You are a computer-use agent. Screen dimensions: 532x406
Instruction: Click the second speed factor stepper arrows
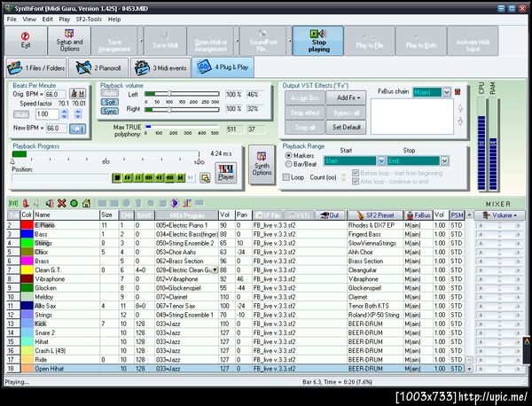click(x=78, y=114)
